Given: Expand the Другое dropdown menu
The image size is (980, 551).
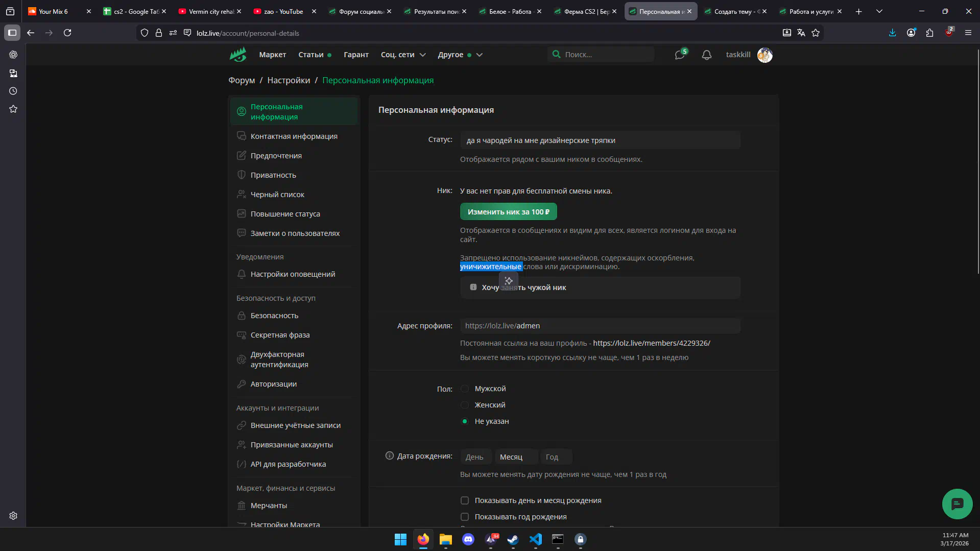Looking at the screenshot, I should click(460, 55).
